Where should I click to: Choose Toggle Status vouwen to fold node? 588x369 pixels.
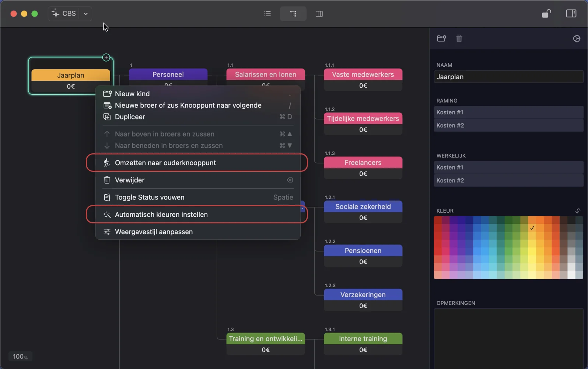[x=150, y=197]
